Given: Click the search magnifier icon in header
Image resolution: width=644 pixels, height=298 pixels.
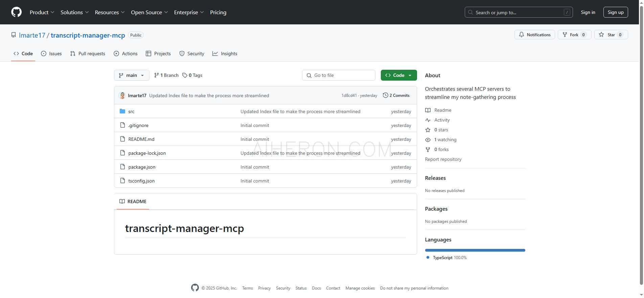Looking at the screenshot, I should pyautogui.click(x=470, y=13).
